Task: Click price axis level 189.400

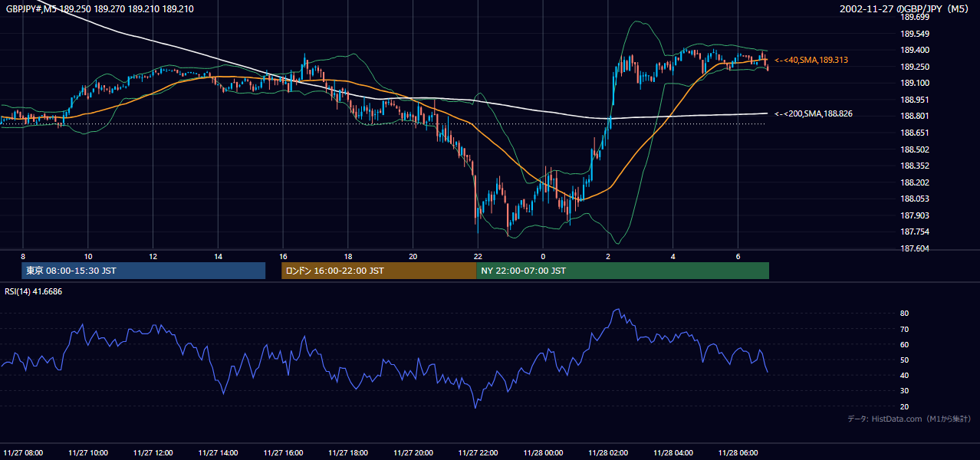Action: [x=914, y=50]
